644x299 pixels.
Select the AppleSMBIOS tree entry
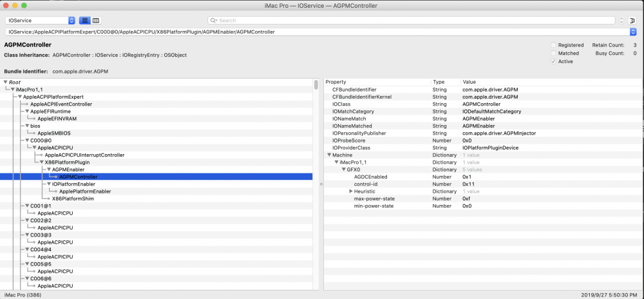pos(55,133)
